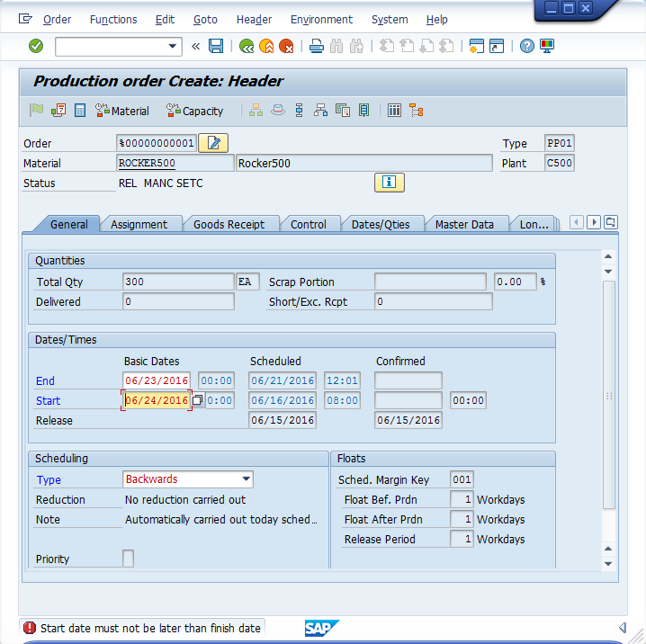Viewport: 646px width, 644px height.
Task: Switch to the Dates/Qties tab
Action: 381,225
